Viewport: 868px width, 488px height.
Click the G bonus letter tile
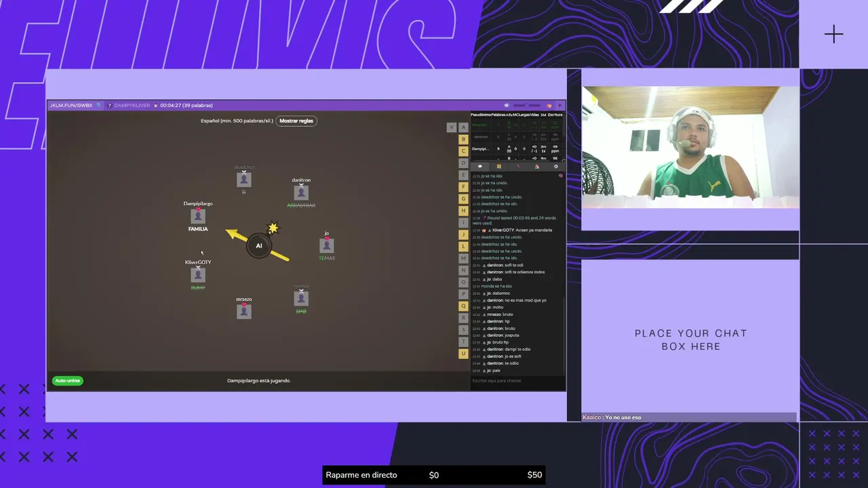click(464, 199)
